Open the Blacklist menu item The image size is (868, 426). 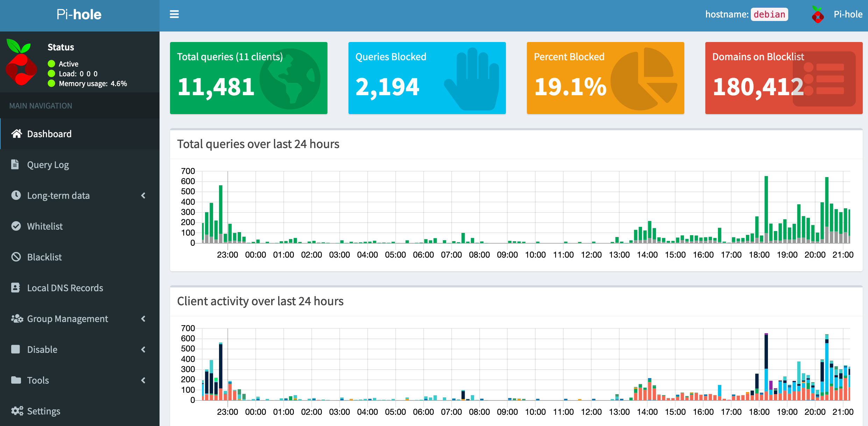click(44, 257)
